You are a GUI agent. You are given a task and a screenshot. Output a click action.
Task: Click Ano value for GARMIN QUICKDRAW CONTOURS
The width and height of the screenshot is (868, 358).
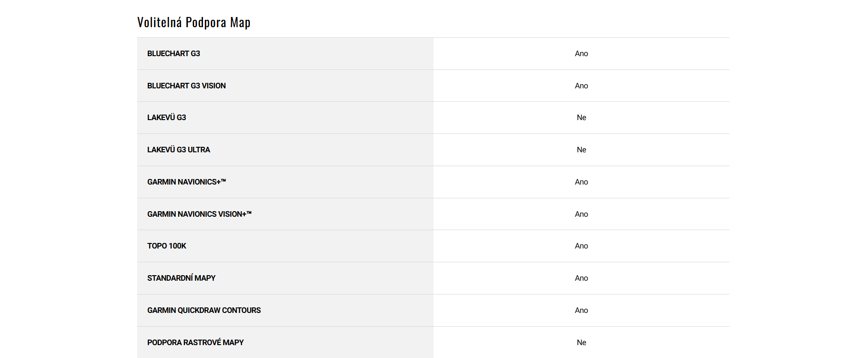(x=581, y=311)
